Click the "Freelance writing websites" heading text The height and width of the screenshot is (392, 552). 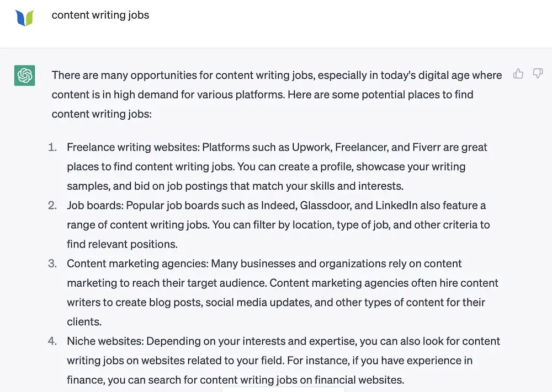(132, 147)
